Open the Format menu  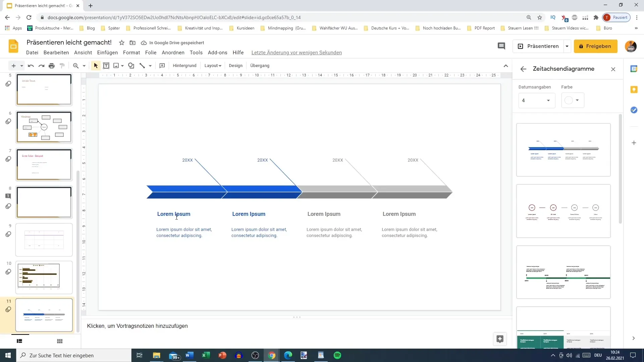tap(131, 53)
